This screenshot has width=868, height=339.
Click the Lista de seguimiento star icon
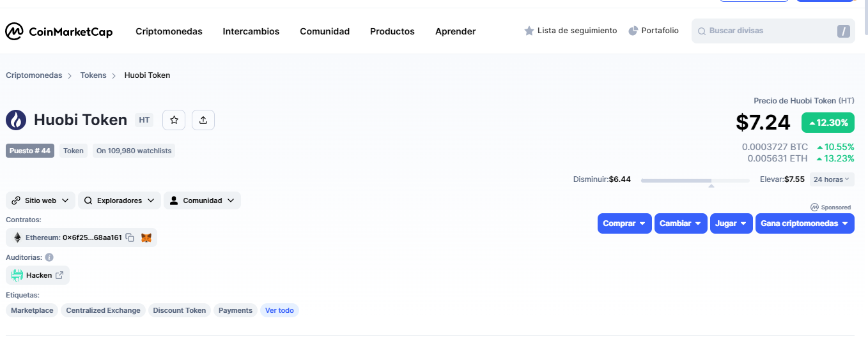click(x=529, y=31)
